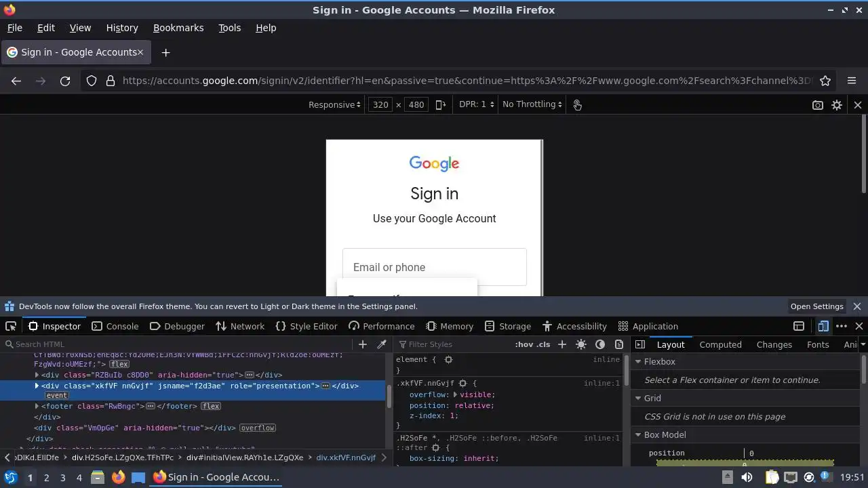The width and height of the screenshot is (868, 488).
Task: Reload the page with the refresh icon
Action: pos(65,81)
